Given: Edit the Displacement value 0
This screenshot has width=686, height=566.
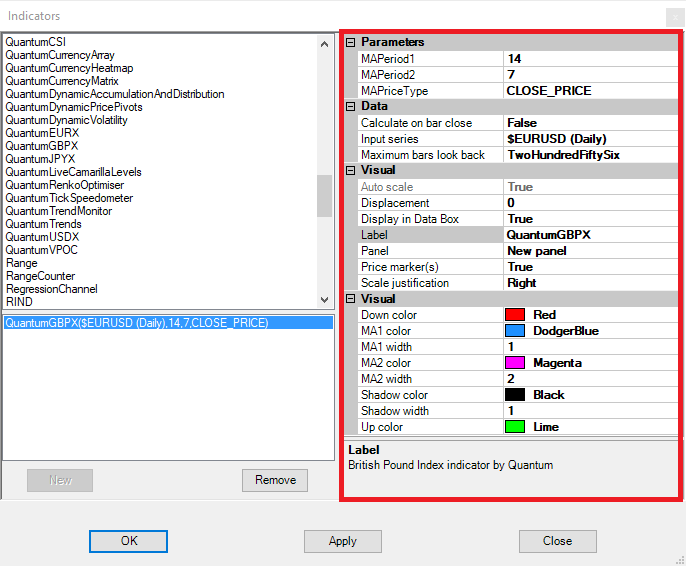Looking at the screenshot, I should tap(591, 203).
